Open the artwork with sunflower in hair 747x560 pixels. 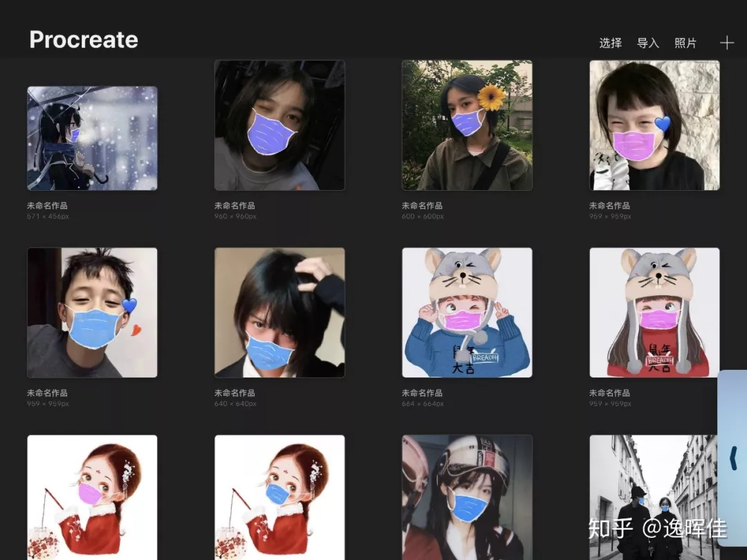click(467, 125)
